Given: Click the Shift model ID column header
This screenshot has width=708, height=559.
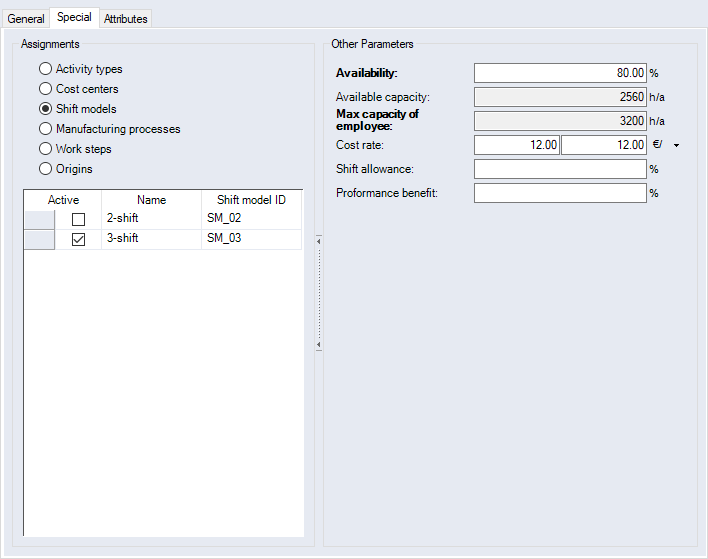Looking at the screenshot, I should (251, 200).
